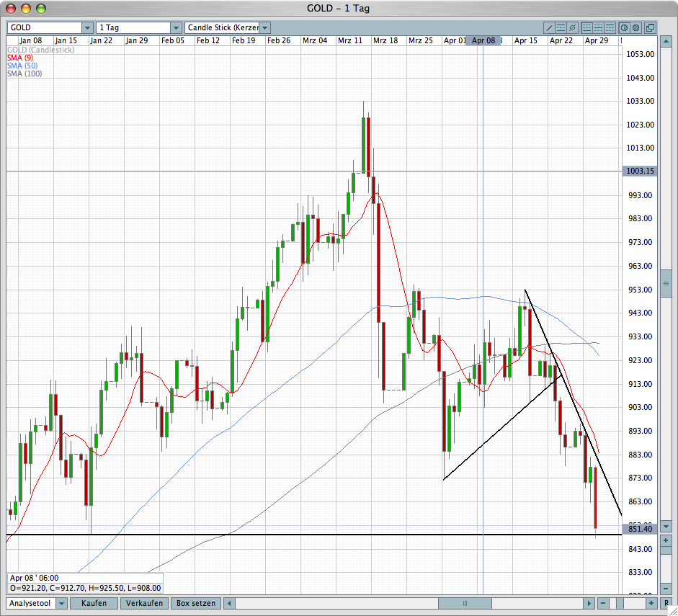The width and height of the screenshot is (678, 616).
Task: Click the Feb 19 date header
Action: [x=244, y=40]
